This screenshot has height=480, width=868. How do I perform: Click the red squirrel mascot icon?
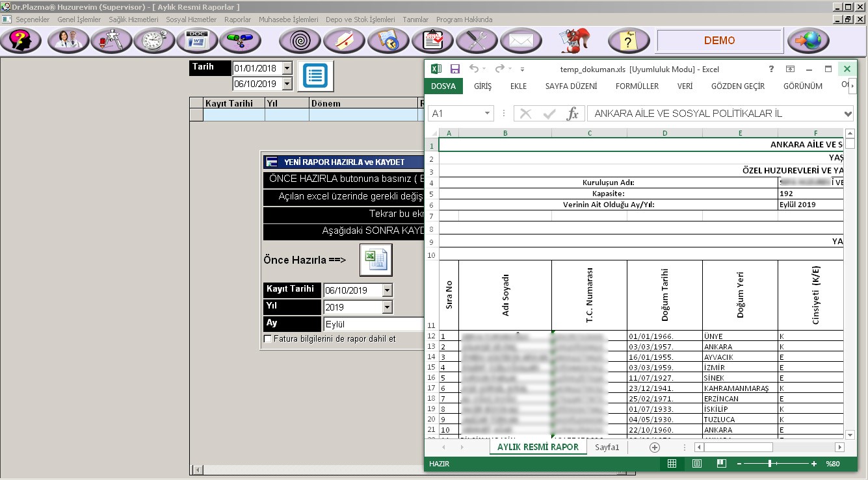click(x=575, y=41)
